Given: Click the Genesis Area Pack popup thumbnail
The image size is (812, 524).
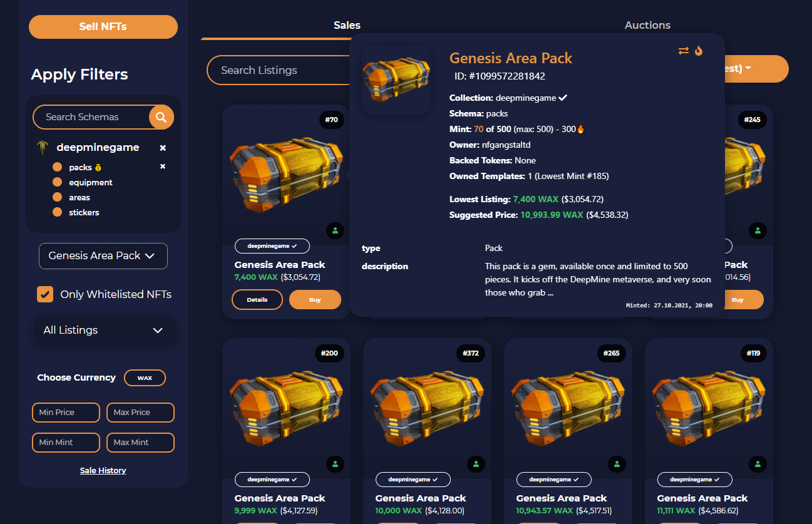Looking at the screenshot, I should (396, 80).
